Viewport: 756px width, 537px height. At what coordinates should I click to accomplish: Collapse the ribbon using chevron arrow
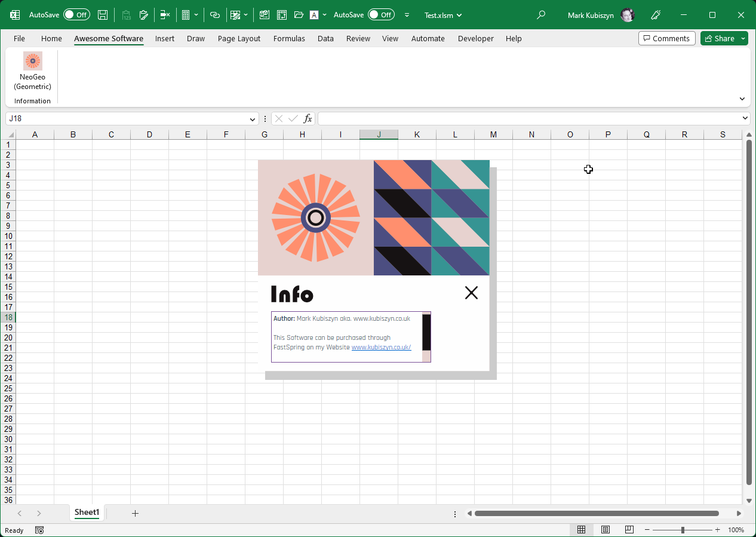742,99
